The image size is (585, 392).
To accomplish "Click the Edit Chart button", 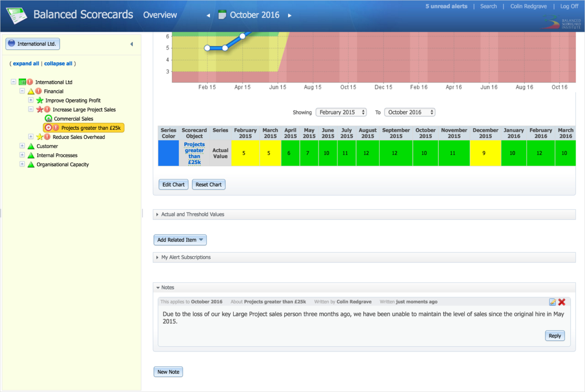I will 173,185.
